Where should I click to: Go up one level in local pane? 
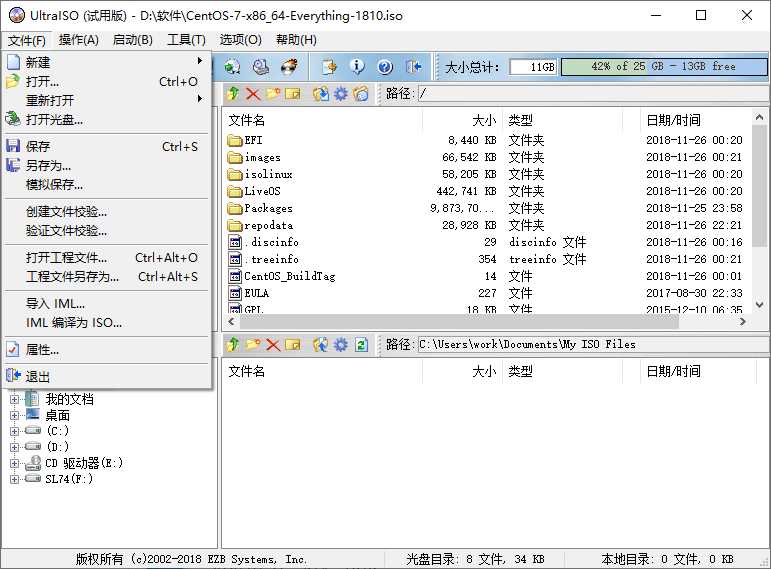pyautogui.click(x=233, y=345)
